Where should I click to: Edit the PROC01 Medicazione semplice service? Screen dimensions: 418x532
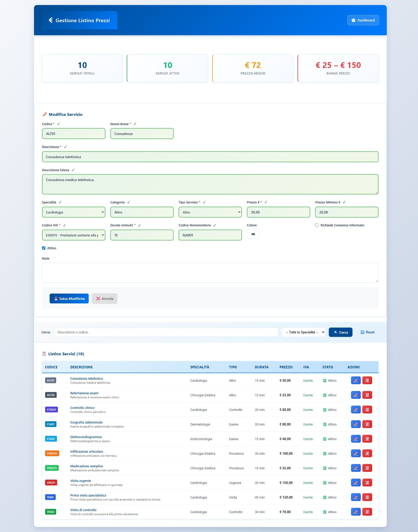coord(356,468)
